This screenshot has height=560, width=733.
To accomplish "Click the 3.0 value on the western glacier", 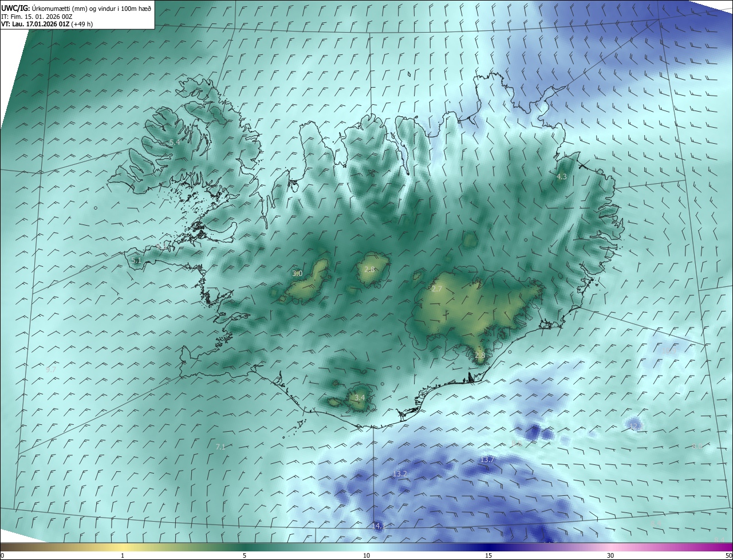I will (297, 274).
